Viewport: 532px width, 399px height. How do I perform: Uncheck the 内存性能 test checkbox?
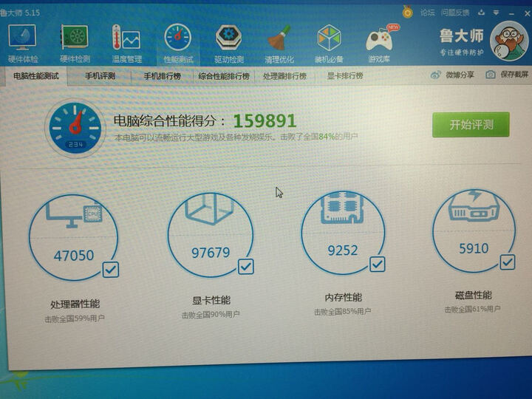click(x=378, y=265)
